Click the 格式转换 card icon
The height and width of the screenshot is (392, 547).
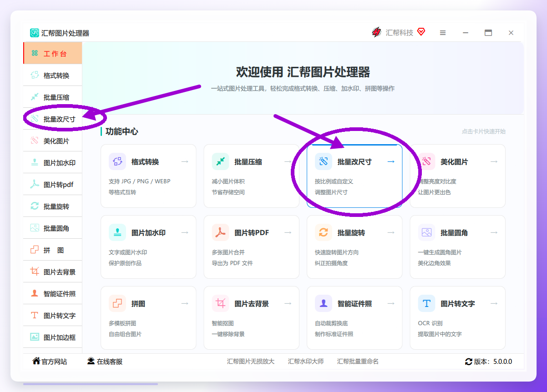(117, 161)
